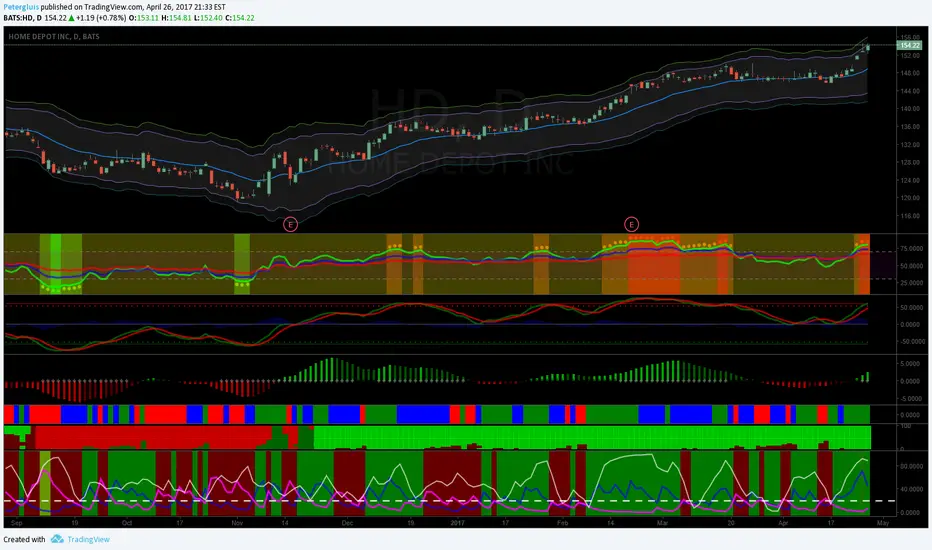
Task: Click the +1.19 (+0.78%) change value
Action: click(101, 18)
